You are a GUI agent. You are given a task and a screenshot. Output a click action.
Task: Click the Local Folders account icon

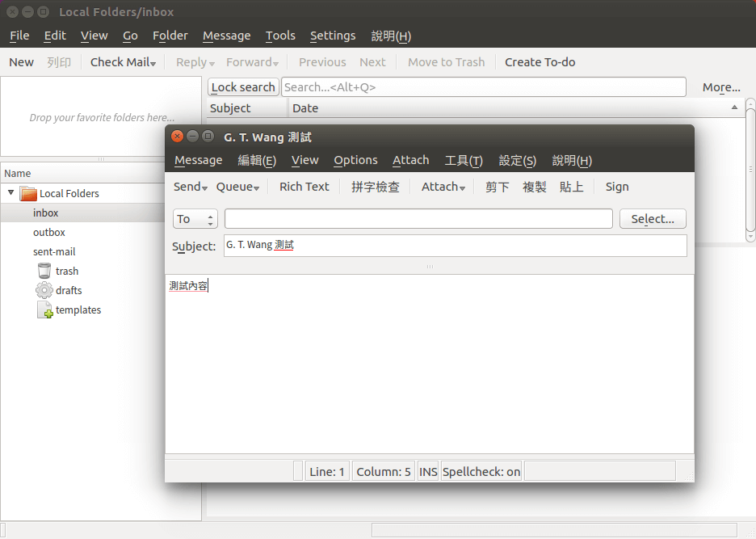click(x=27, y=193)
